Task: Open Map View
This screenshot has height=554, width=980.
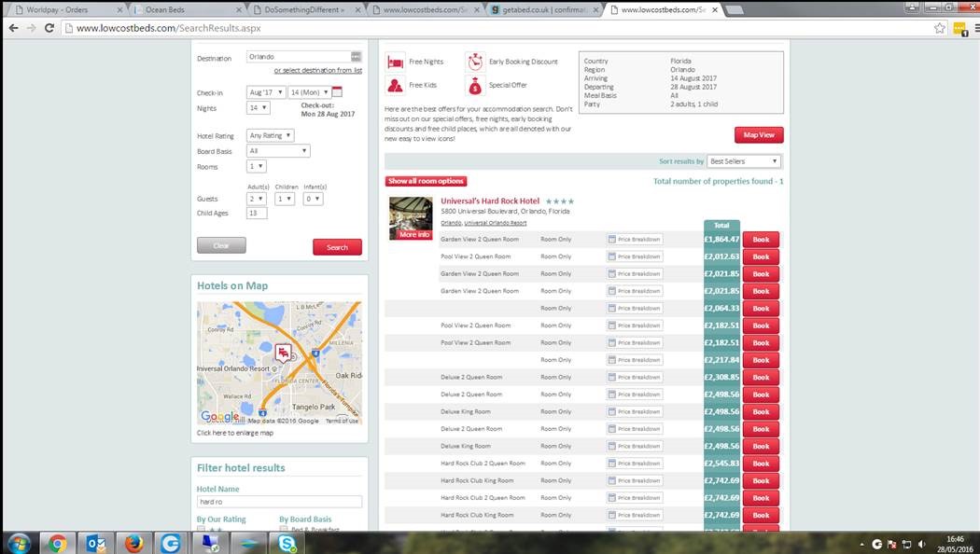Action: click(x=759, y=135)
